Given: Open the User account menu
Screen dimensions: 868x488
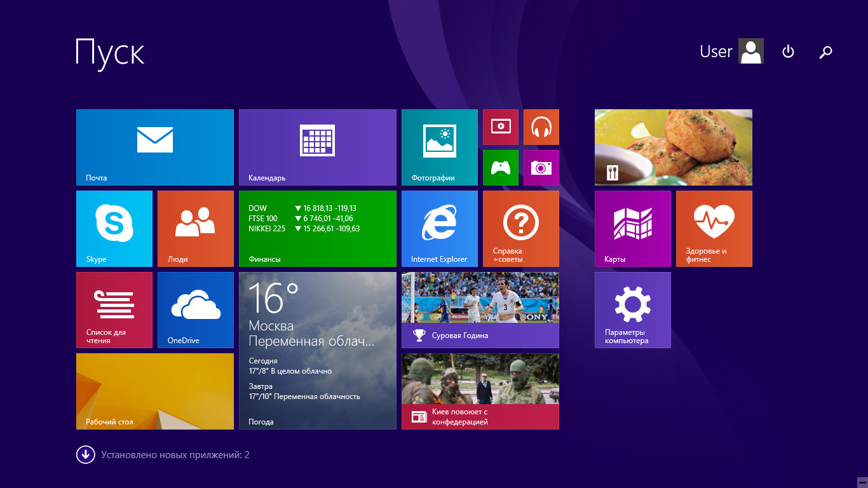Looking at the screenshot, I should click(x=731, y=51).
